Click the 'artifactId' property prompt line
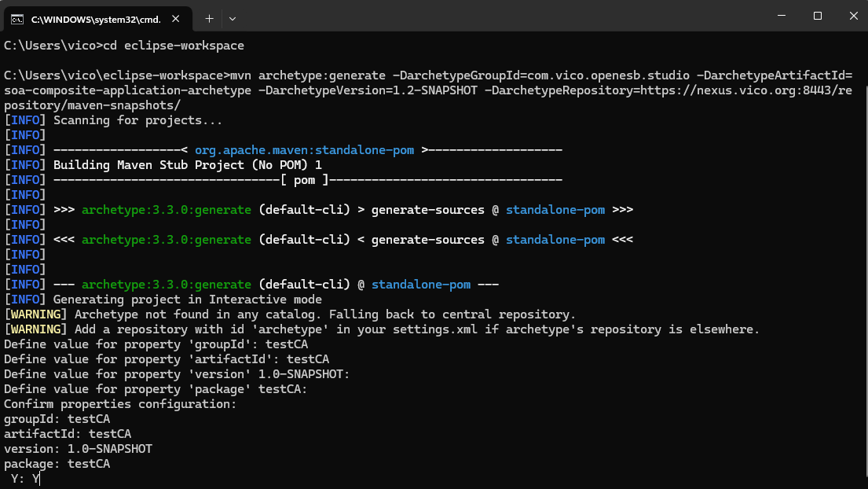 coord(167,359)
